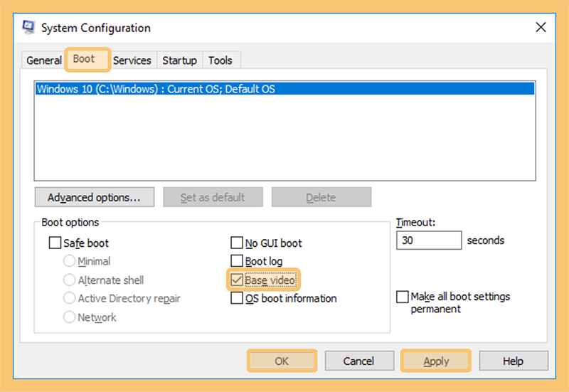Open the Services tab

[x=132, y=60]
